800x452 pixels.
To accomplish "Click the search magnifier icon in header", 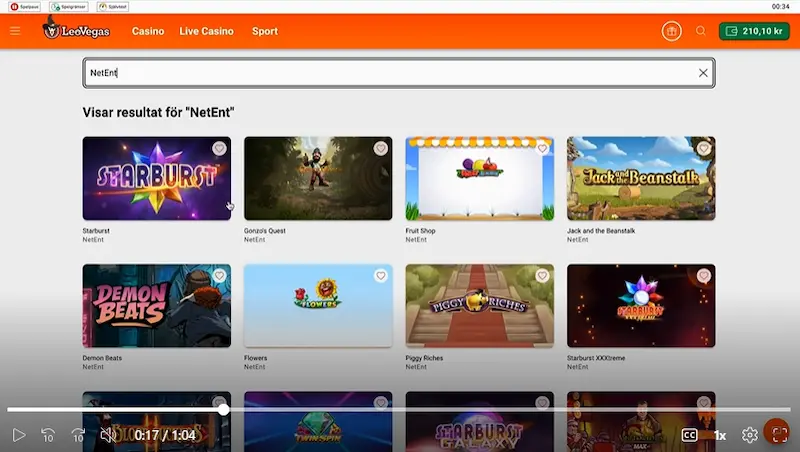I will (x=701, y=31).
